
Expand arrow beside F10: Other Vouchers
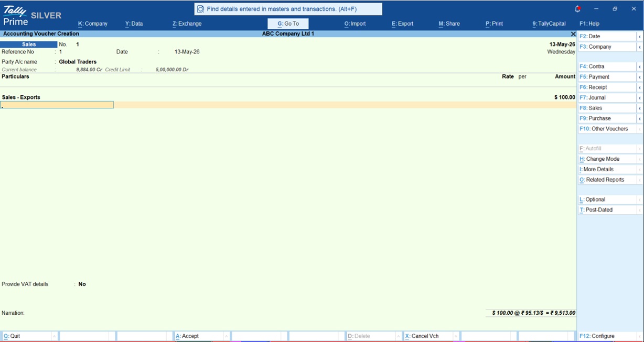[x=640, y=129]
